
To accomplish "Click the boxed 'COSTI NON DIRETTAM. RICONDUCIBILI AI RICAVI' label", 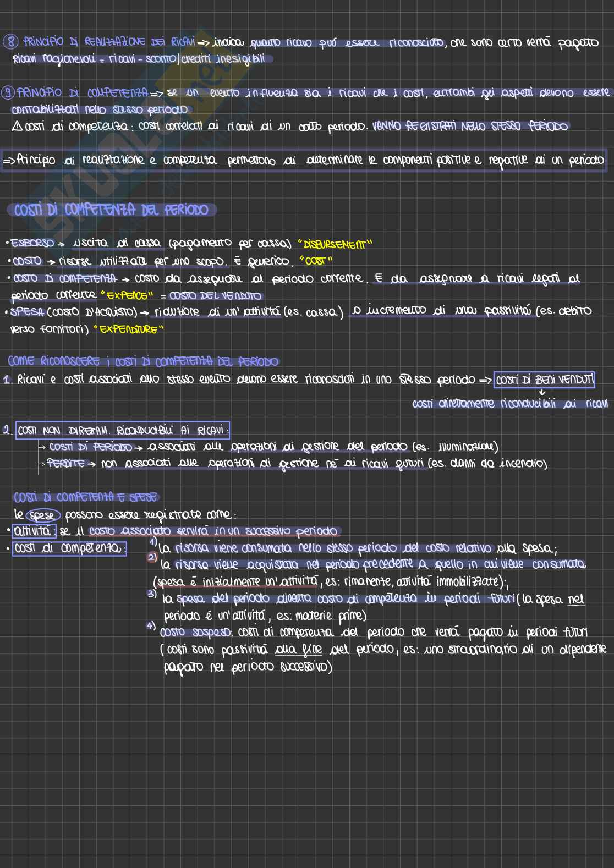I will [122, 430].
